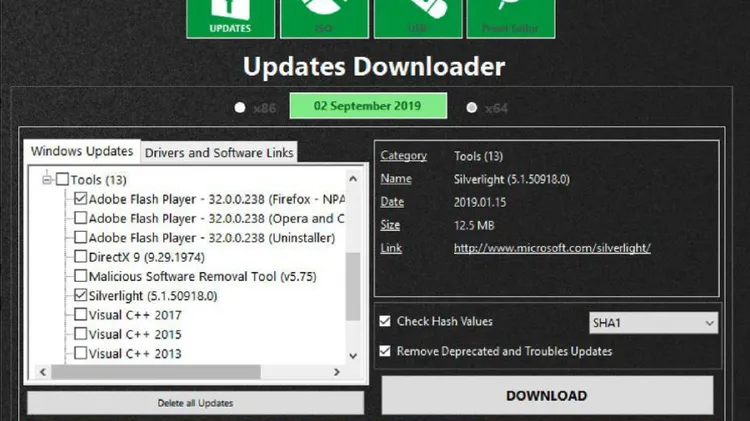Collapse the Tools (13) tree node
Screen dimensions: 750x421
pyautogui.click(x=47, y=180)
